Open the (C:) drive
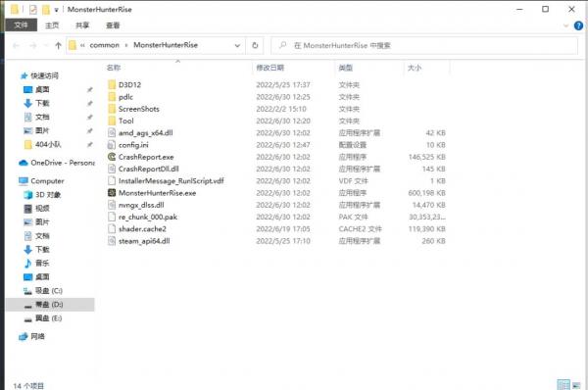The image size is (588, 390). (49, 291)
